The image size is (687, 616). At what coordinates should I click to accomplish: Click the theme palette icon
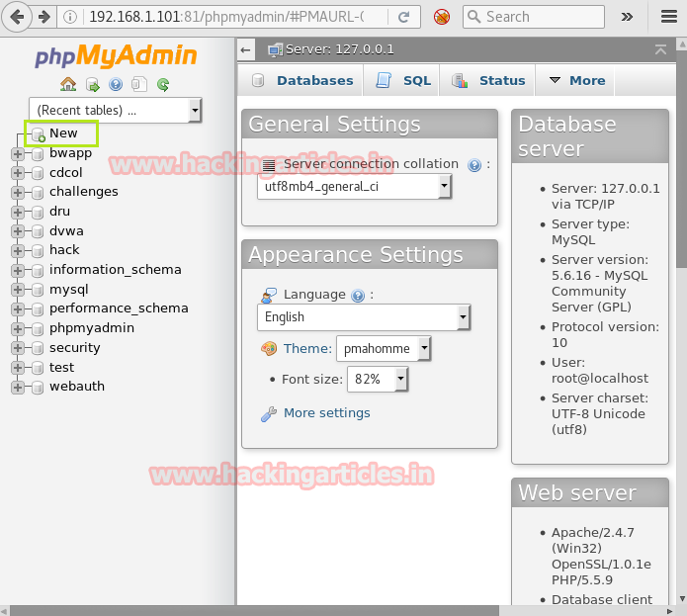(269, 349)
